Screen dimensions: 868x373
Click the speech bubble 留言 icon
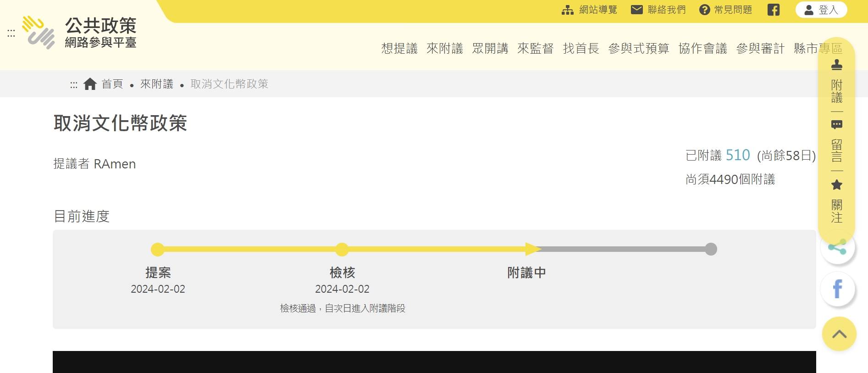pyautogui.click(x=837, y=125)
